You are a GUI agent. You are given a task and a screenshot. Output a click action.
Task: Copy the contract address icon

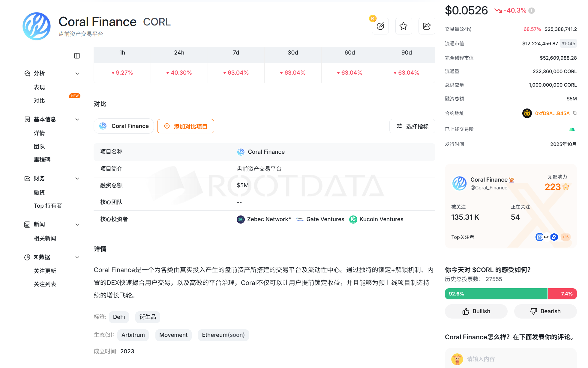tap(575, 113)
